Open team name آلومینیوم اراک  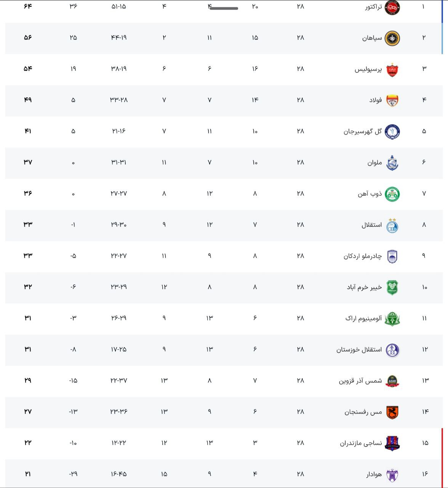tap(363, 318)
